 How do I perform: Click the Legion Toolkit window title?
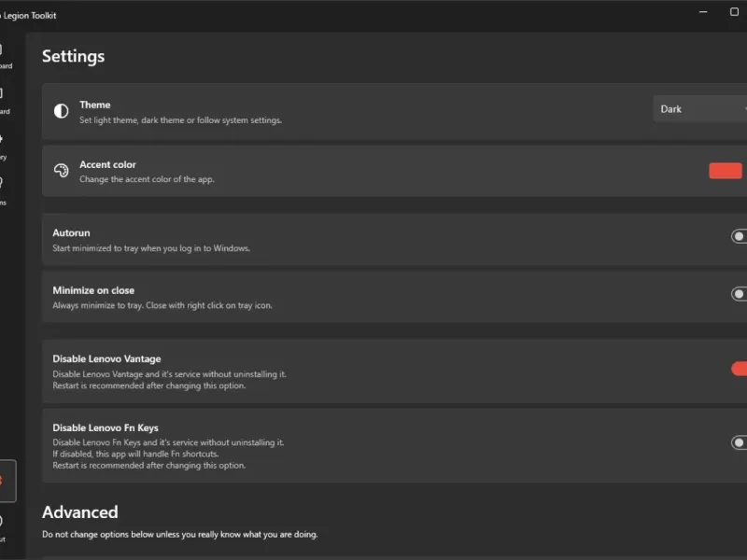tap(28, 15)
